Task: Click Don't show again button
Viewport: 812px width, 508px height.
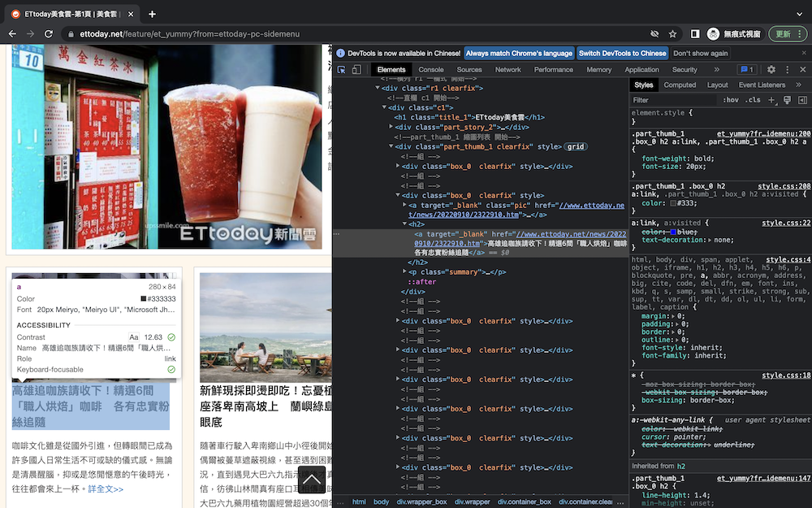Action: 700,53
